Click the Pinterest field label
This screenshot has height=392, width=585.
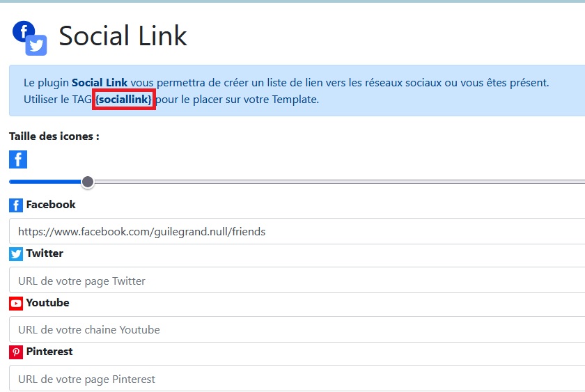coord(49,352)
